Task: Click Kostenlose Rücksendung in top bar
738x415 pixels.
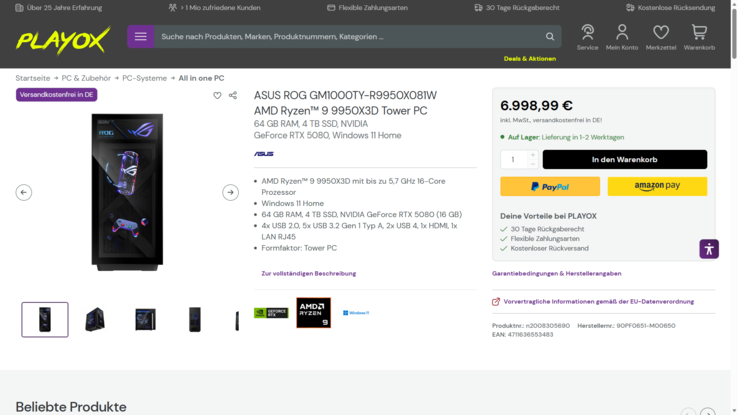Action: pyautogui.click(x=676, y=8)
